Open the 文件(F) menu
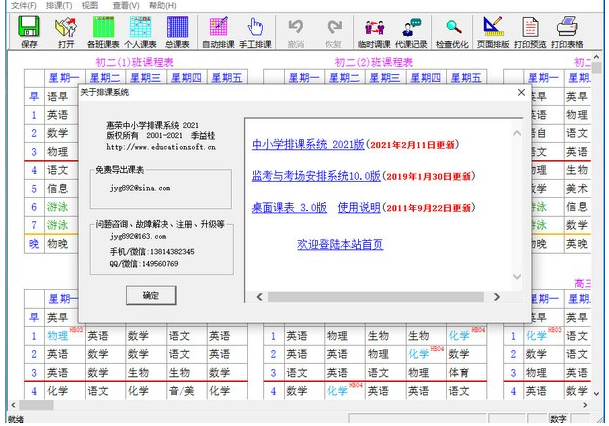Image resolution: width=609 pixels, height=426 pixels. (x=24, y=5)
